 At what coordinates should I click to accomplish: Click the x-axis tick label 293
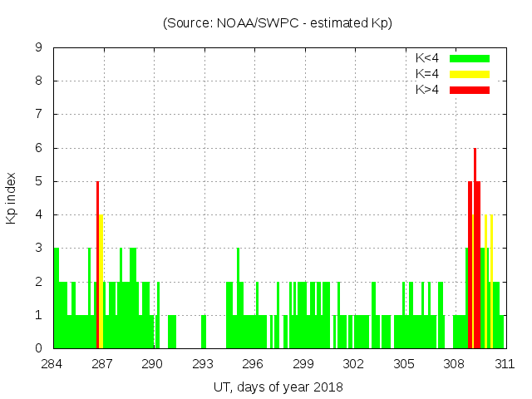(203, 364)
